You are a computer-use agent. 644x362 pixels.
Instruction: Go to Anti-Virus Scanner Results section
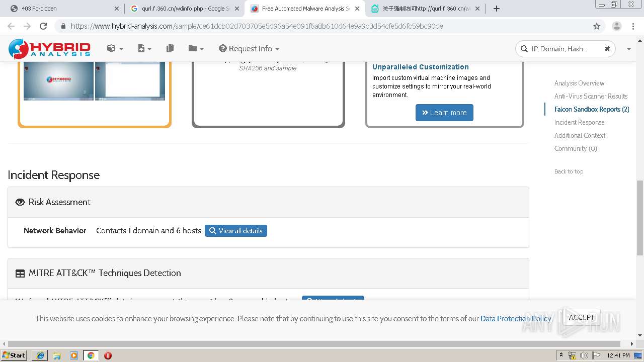coord(591,96)
